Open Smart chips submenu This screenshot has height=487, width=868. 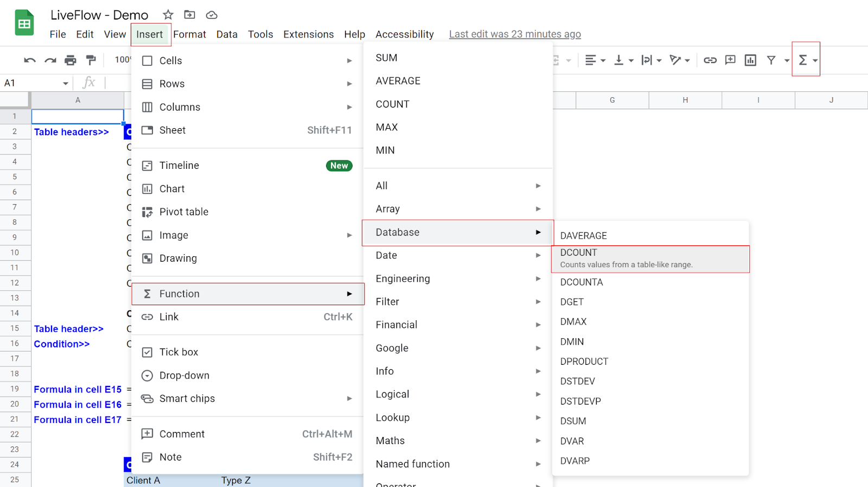(247, 399)
